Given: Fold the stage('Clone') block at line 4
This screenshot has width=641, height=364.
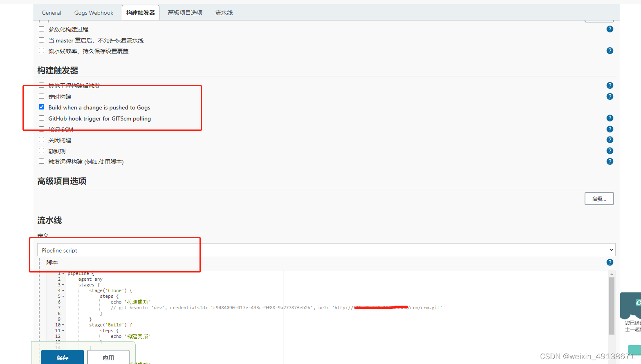Looking at the screenshot, I should pyautogui.click(x=63, y=291).
